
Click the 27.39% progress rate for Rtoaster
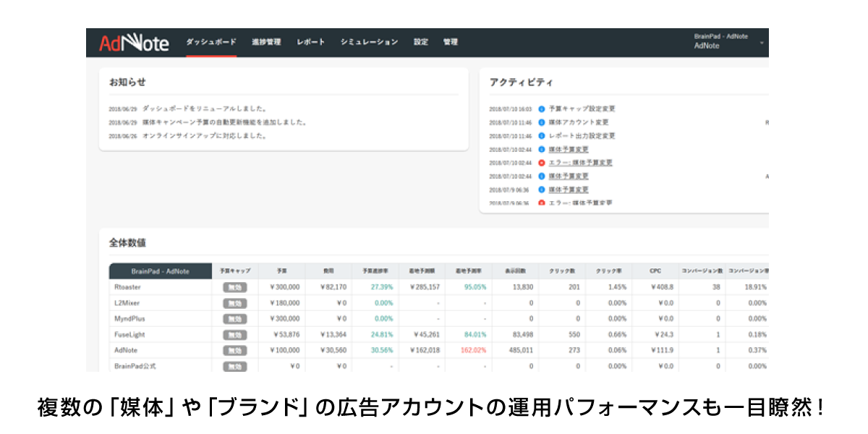point(382,287)
